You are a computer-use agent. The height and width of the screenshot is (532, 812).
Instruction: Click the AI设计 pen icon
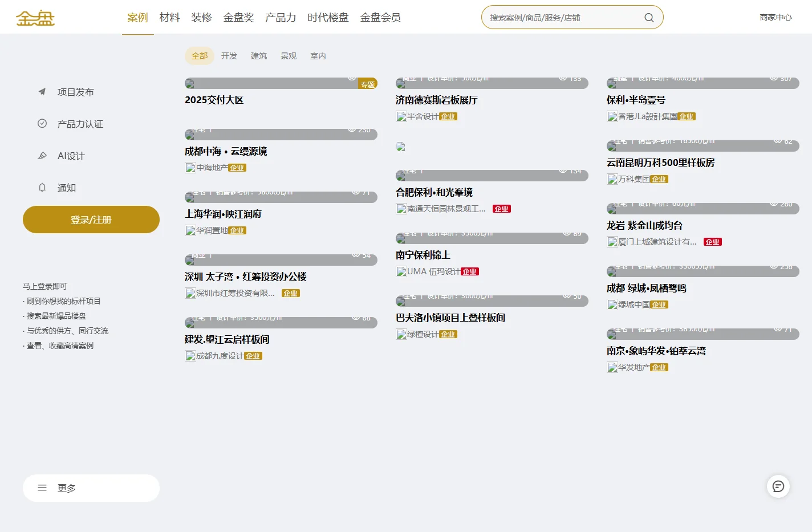(x=42, y=155)
